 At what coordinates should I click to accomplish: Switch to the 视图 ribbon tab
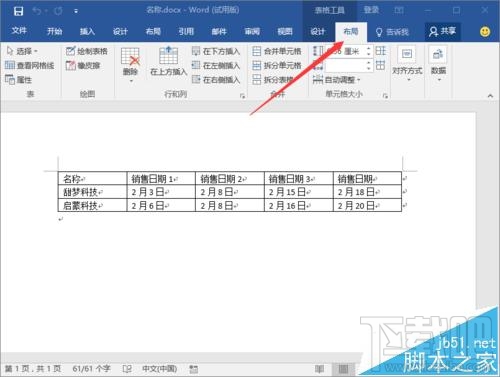coord(285,31)
